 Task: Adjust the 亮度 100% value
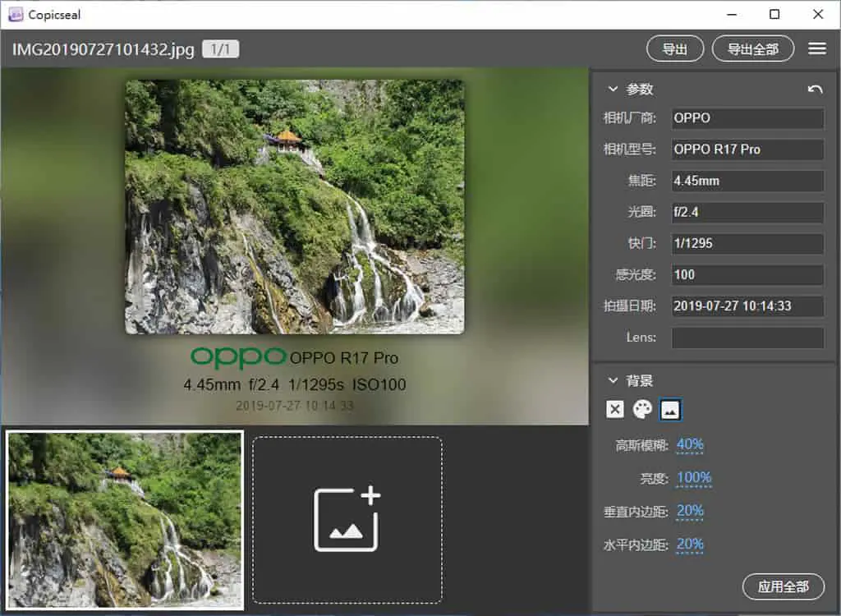[x=694, y=477]
